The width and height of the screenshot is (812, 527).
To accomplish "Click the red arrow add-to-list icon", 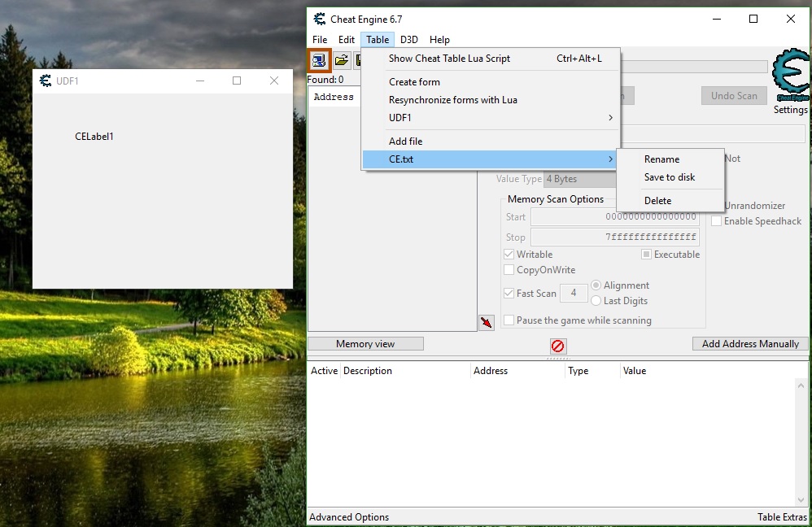I will [x=486, y=323].
